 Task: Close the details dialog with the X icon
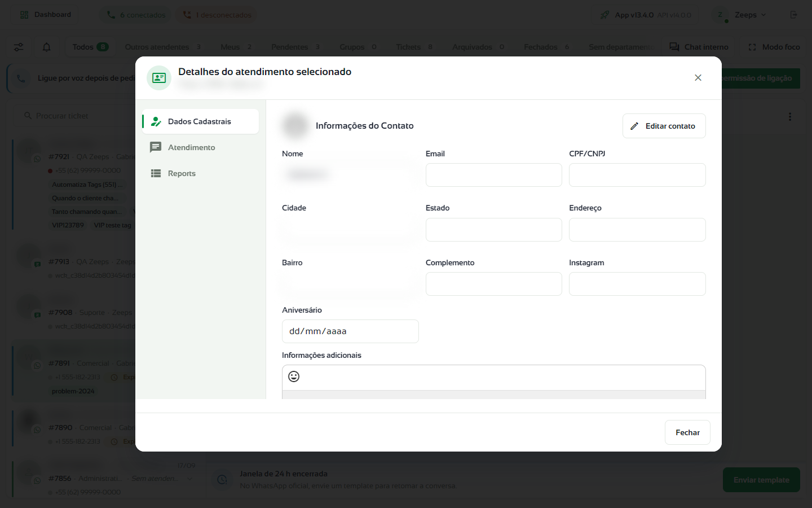698,78
